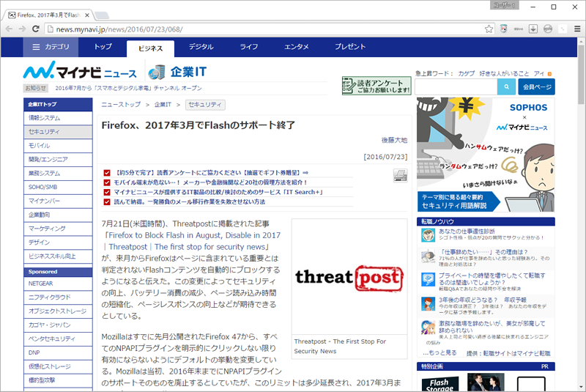
Task: Open a new browser tab
Action: [x=102, y=15]
